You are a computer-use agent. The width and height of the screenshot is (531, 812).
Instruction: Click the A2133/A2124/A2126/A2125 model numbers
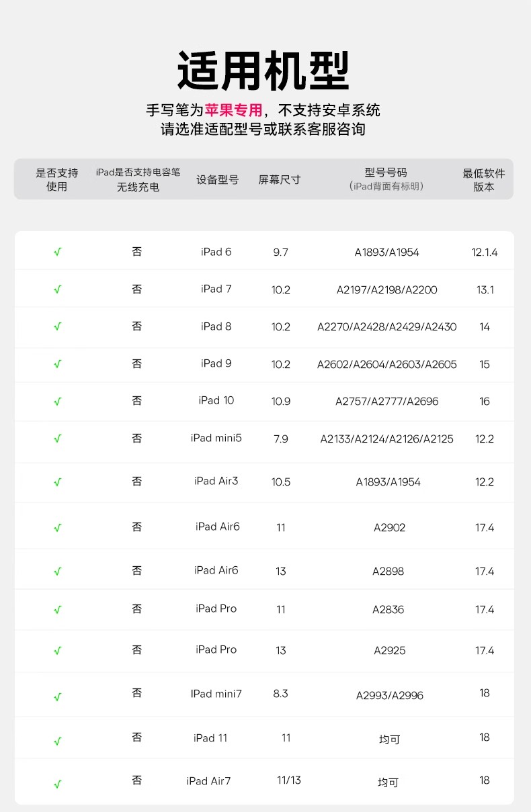pos(387,439)
